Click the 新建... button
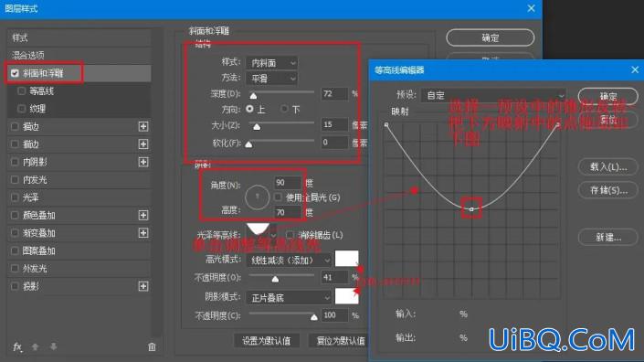644x362 pixels. pyautogui.click(x=607, y=237)
